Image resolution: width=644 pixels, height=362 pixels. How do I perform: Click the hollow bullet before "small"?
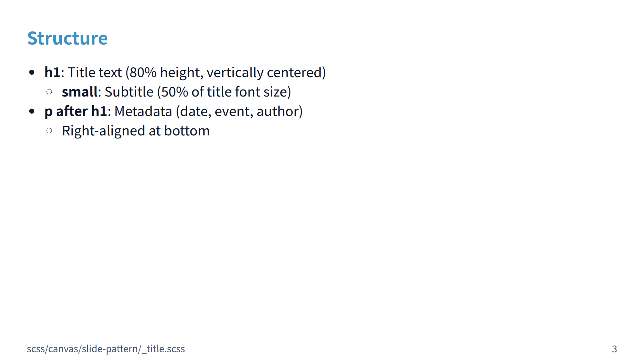pyautogui.click(x=49, y=92)
